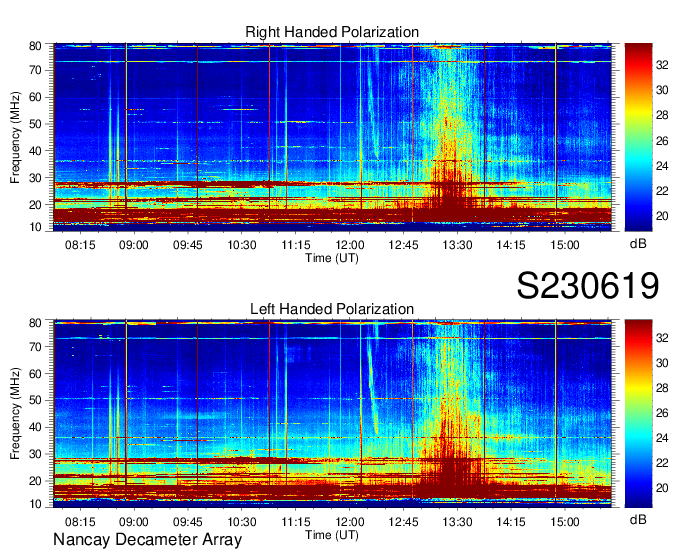Click "Frequency (MHz)" axis label of left-handed plot
This screenshot has width=680, height=552.
(15, 414)
